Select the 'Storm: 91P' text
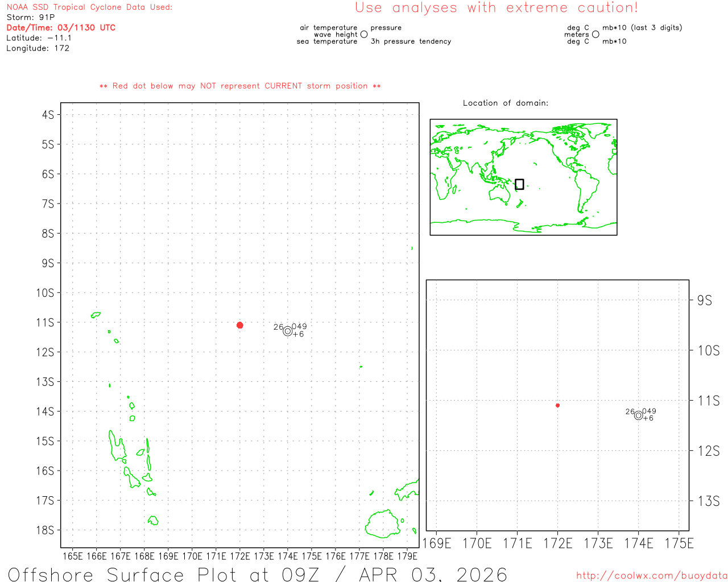Image resolution: width=728 pixels, height=582 pixels. pos(31,18)
